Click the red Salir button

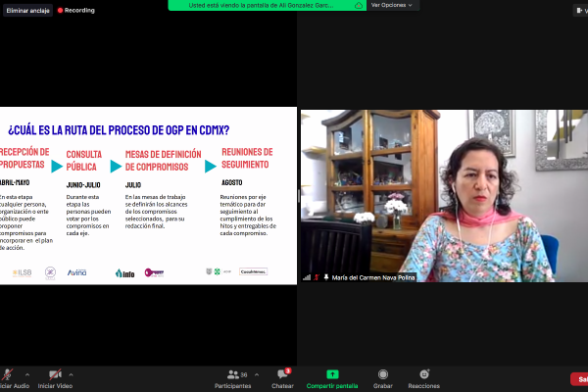(579, 379)
